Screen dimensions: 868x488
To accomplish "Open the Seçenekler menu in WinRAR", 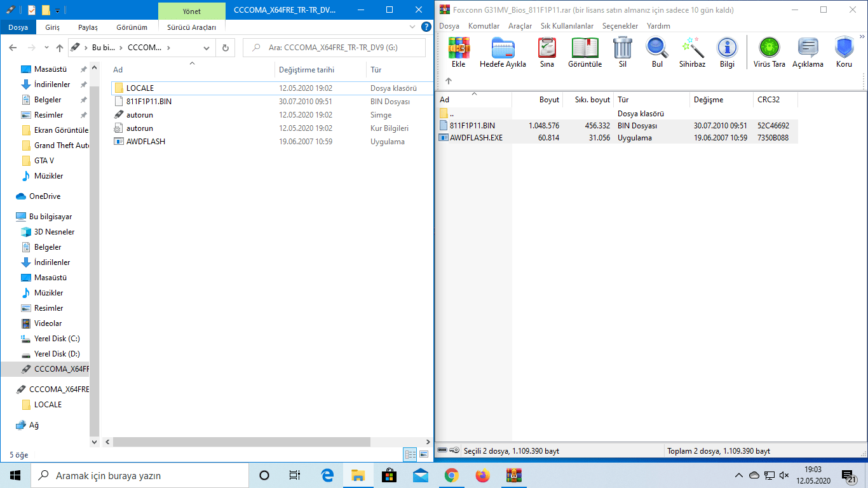I will (620, 26).
